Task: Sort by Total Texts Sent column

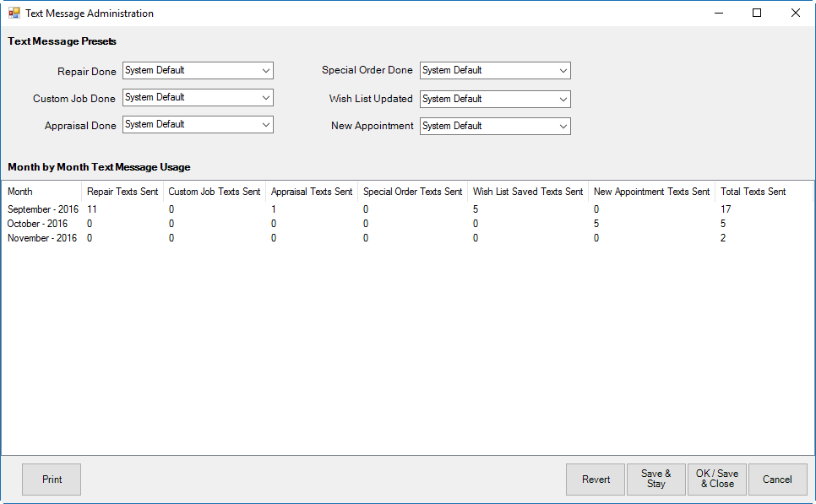Action: 753,192
